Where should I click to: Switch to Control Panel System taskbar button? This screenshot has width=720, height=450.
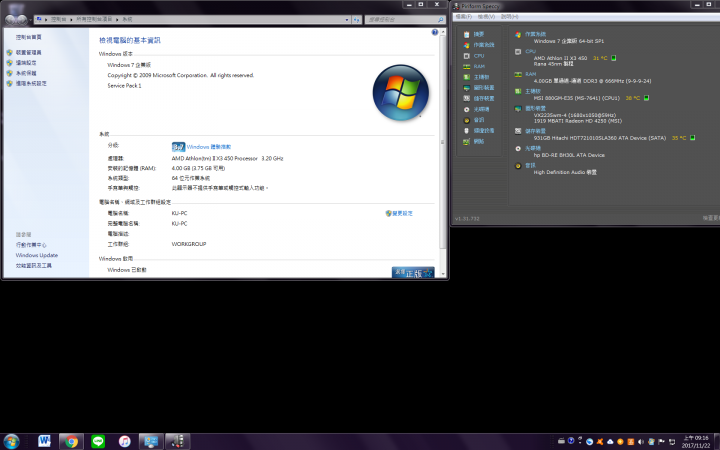[151, 442]
